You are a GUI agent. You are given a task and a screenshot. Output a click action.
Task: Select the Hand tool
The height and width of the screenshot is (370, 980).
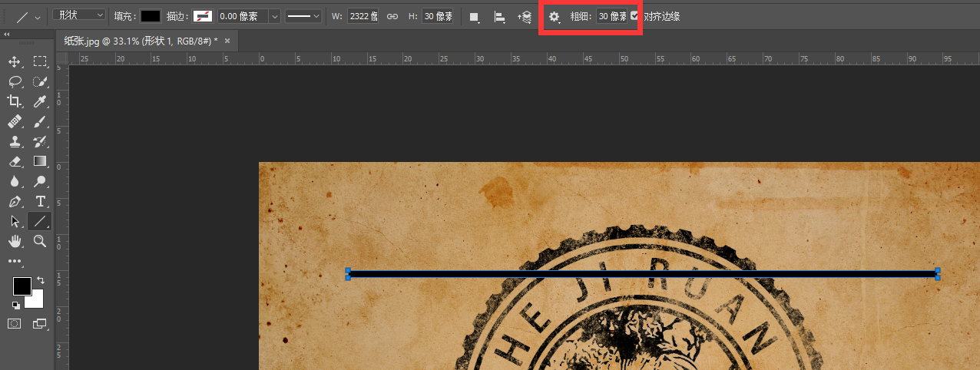pos(14,241)
